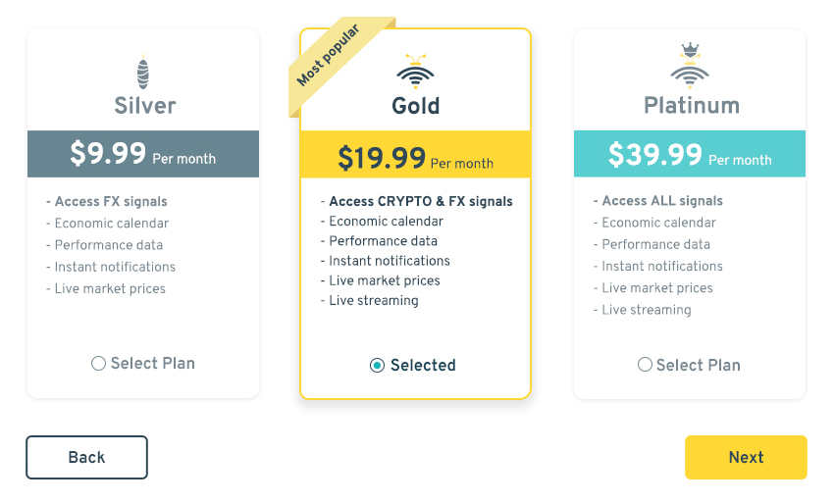This screenshot has height=504, width=834.
Task: Click the Gold plan signal icon
Action: (x=415, y=71)
